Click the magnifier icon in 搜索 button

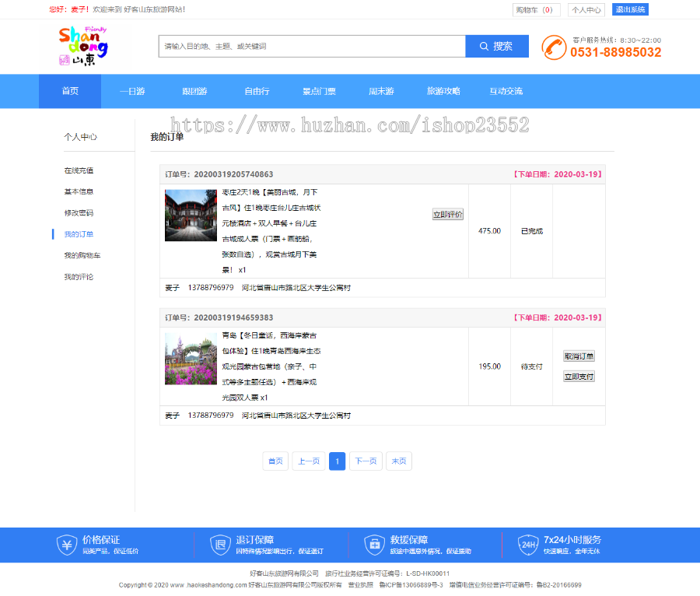[x=484, y=47]
